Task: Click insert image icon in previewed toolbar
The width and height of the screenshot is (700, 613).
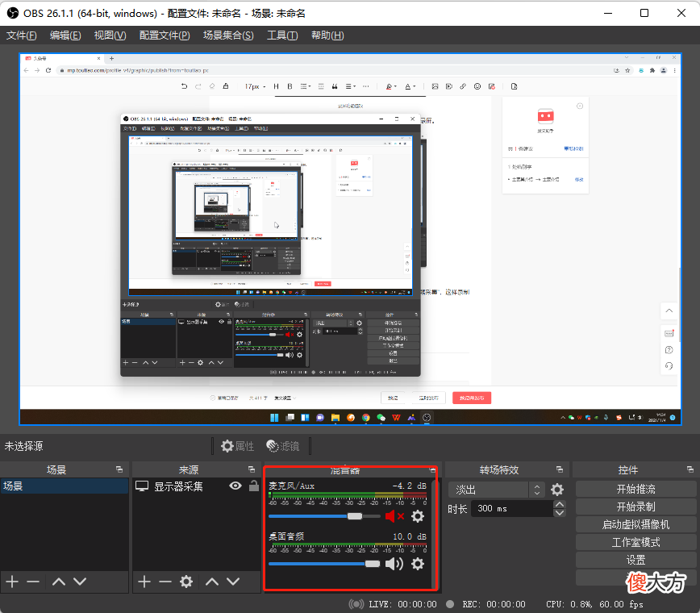Action: tap(435, 86)
